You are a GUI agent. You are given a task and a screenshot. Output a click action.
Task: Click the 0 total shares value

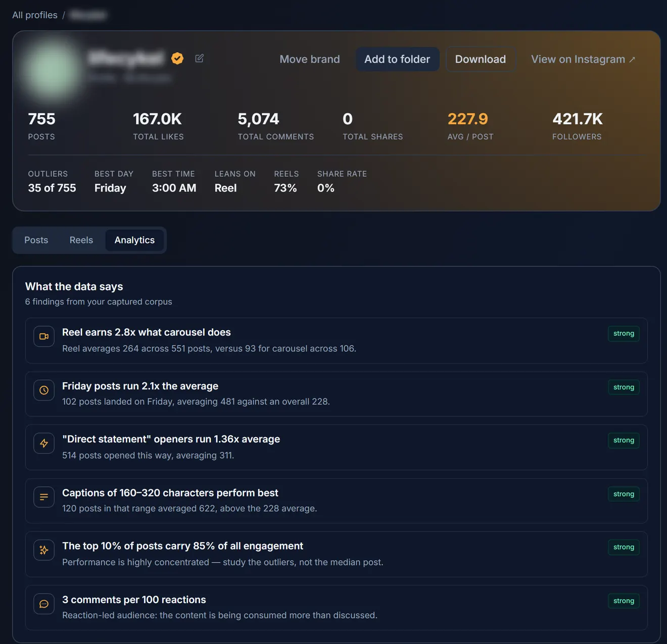point(348,119)
